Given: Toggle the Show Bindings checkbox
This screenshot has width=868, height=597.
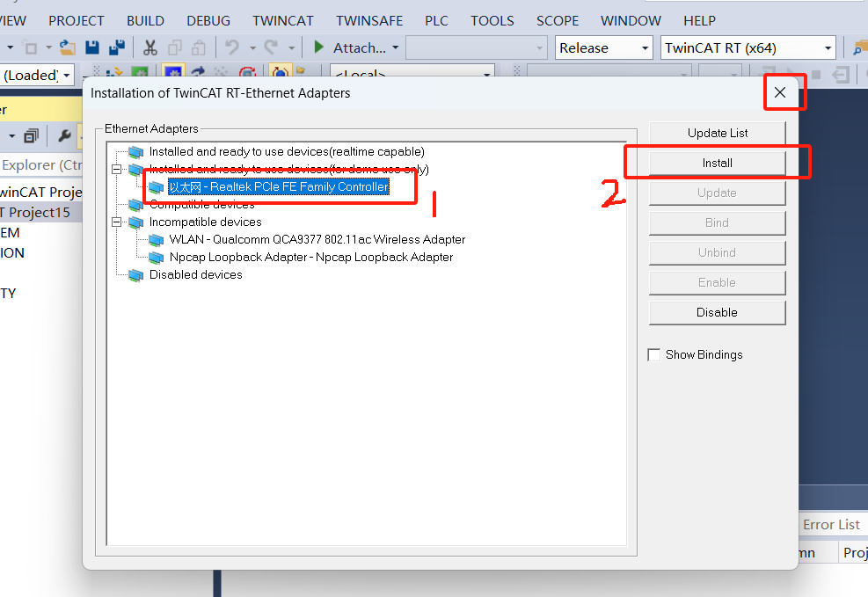Looking at the screenshot, I should coord(653,354).
